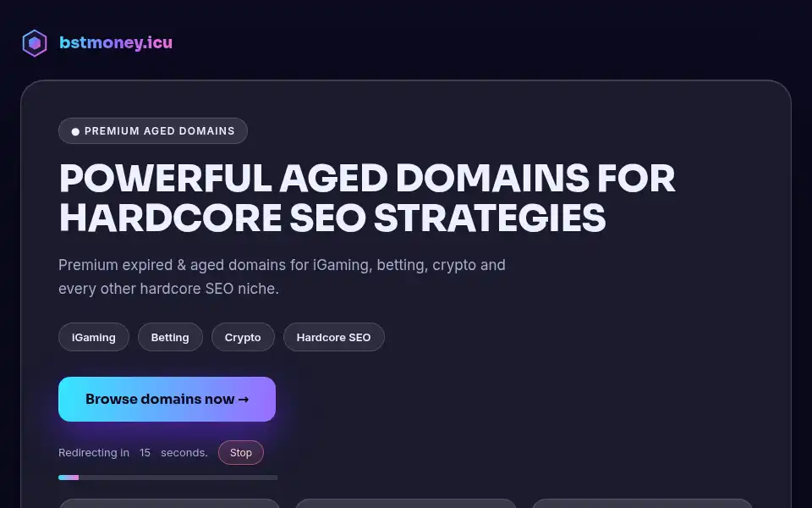
Task: Select the Betting tag
Action: (x=170, y=337)
